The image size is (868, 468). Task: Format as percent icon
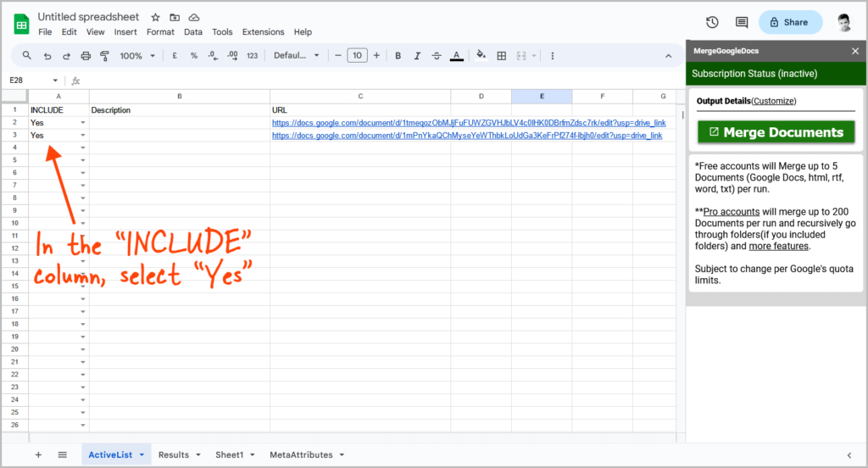194,56
